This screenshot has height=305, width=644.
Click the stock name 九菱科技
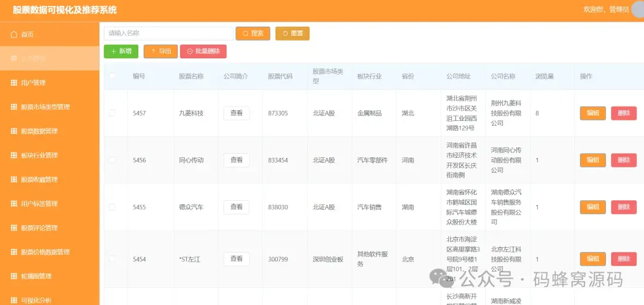pyautogui.click(x=191, y=113)
